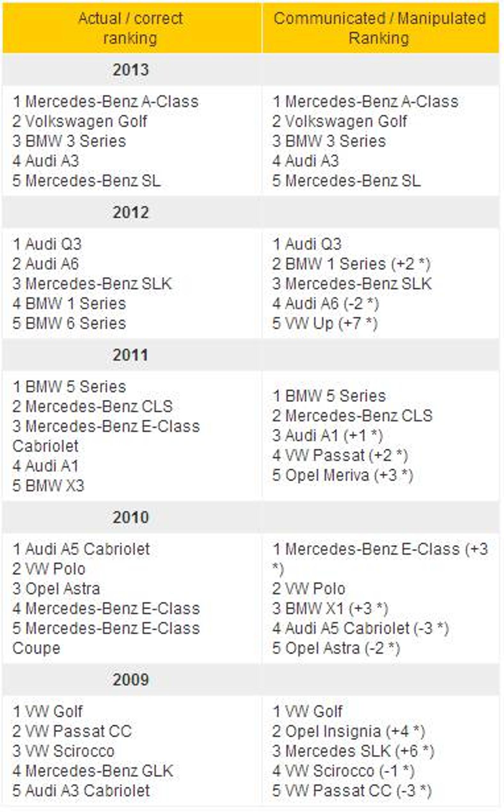Select the 2009 year heading
Image resolution: width=504 pixels, height=812 pixels.
click(x=131, y=680)
